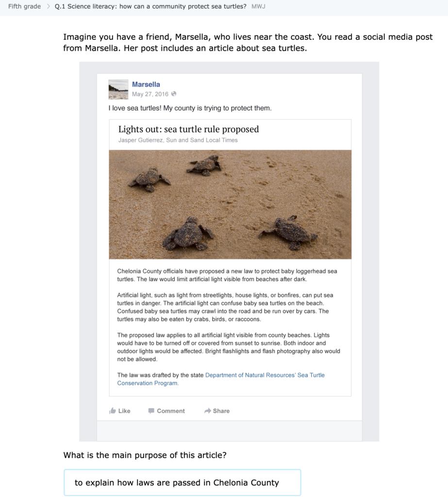Screen dimensions: 448x497
Task: Click the Share arrow icon
Action: pos(208,411)
